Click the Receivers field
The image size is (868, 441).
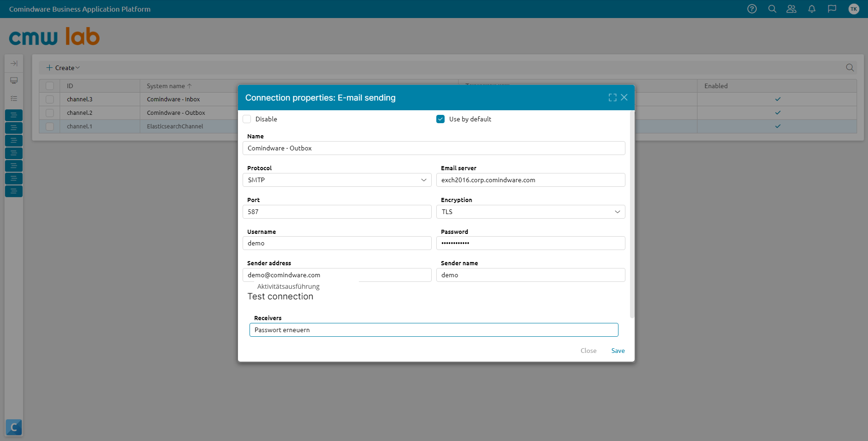[434, 330]
